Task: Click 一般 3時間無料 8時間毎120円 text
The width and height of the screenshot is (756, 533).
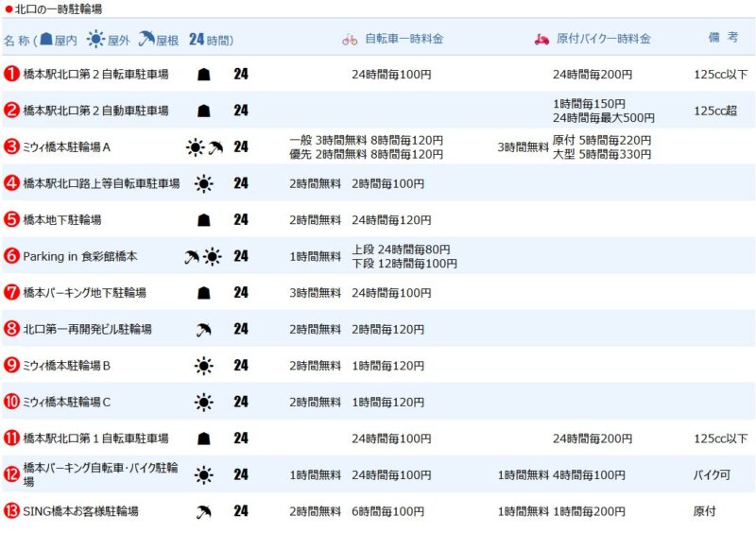Action: 366,141
